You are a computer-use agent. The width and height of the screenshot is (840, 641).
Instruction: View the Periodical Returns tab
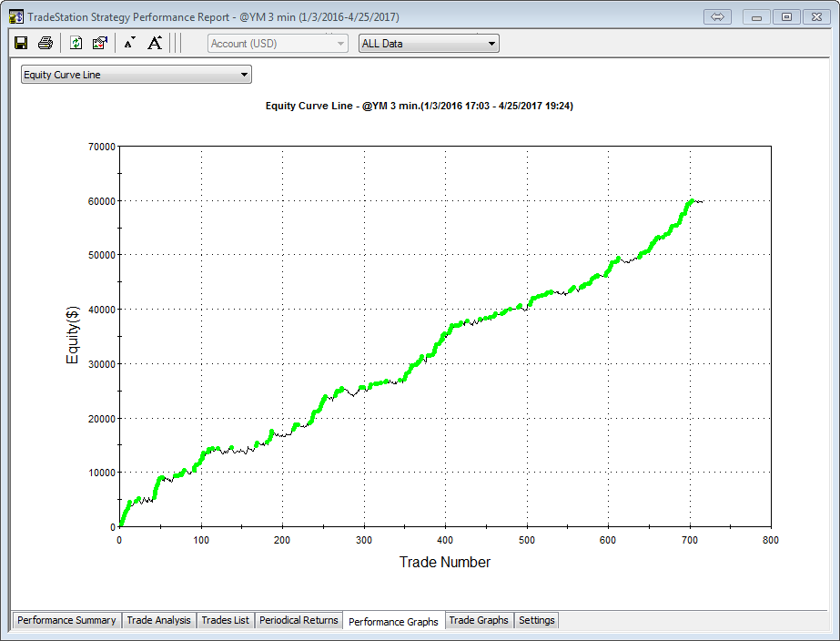point(299,620)
